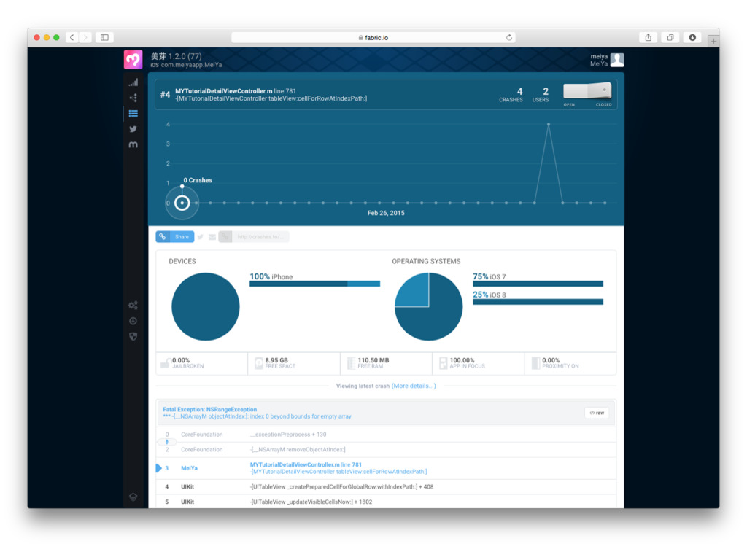Click the blue Share button
Viewport: 747px width, 560px height.
tap(175, 237)
